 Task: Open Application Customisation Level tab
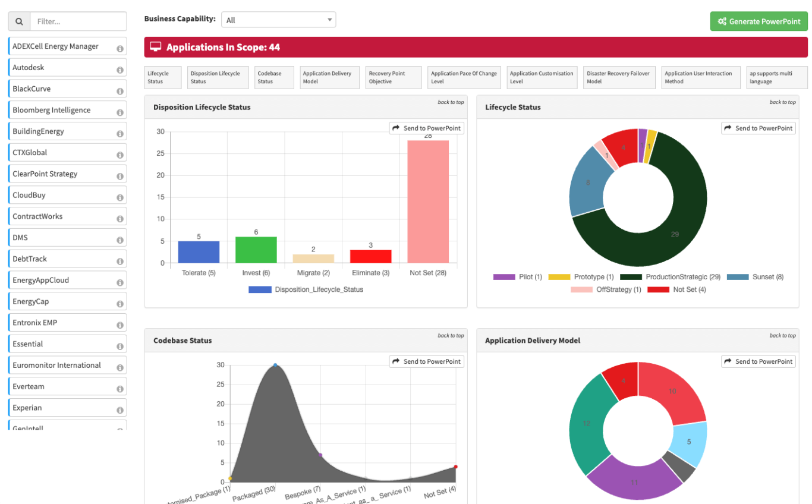[542, 77]
